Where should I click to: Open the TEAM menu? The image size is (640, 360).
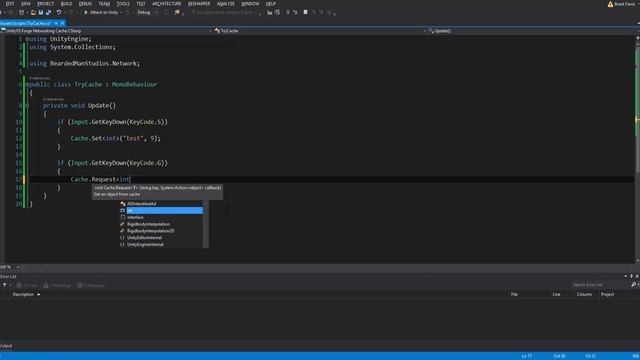click(104, 4)
